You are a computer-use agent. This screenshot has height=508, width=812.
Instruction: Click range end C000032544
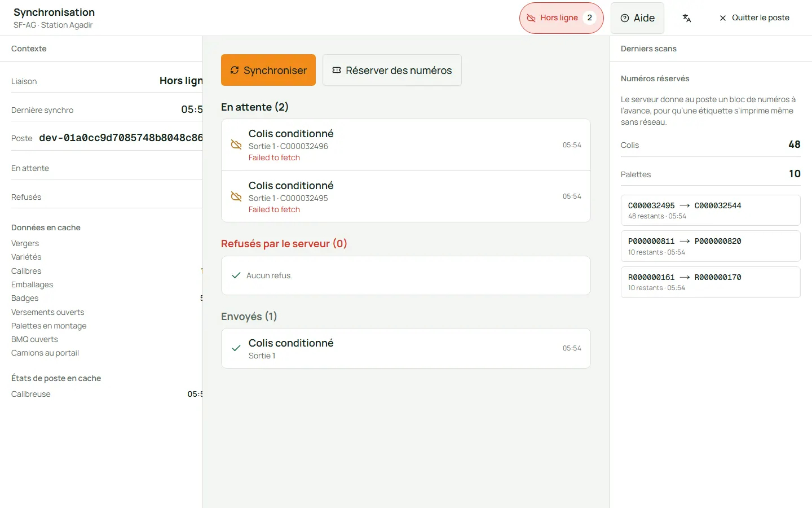tap(718, 205)
